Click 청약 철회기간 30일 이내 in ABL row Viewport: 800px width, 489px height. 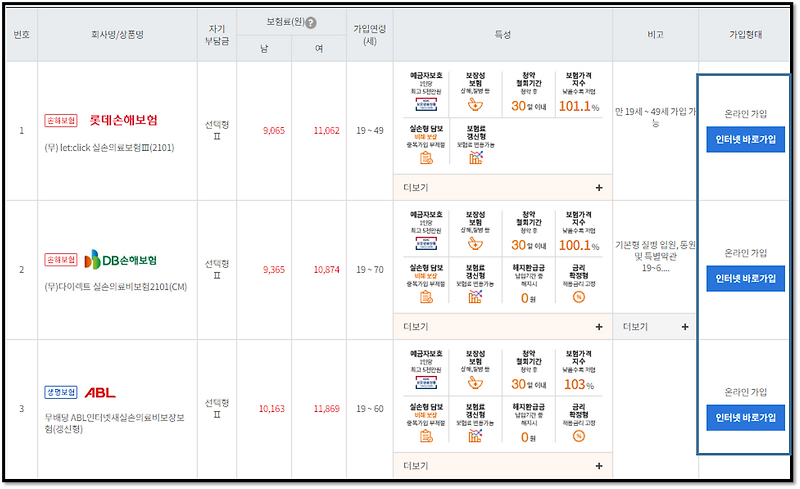[529, 371]
